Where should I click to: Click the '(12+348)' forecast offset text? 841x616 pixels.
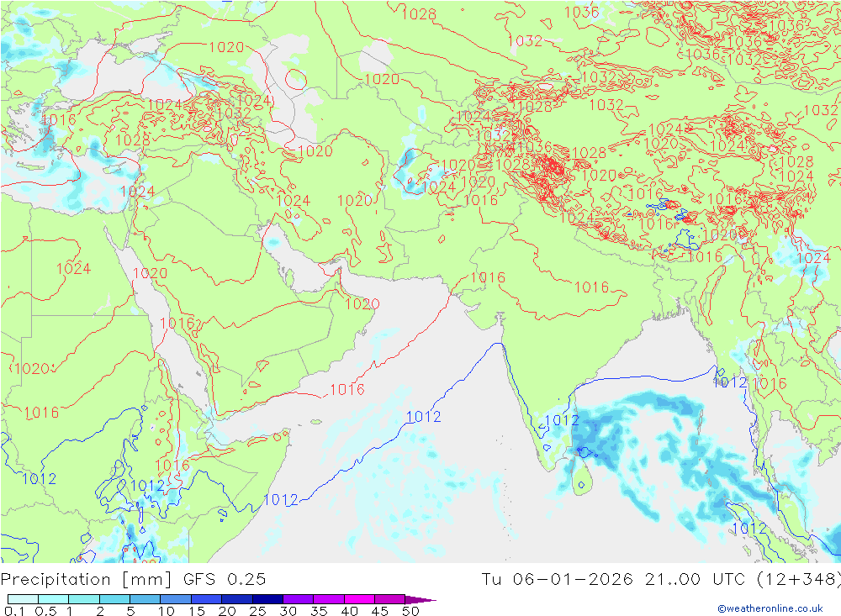click(799, 579)
